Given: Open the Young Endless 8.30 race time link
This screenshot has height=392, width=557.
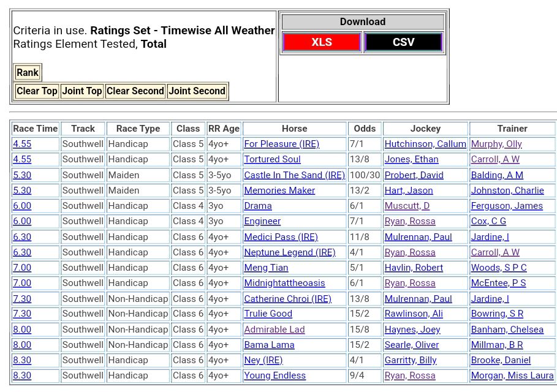Looking at the screenshot, I should [22, 375].
